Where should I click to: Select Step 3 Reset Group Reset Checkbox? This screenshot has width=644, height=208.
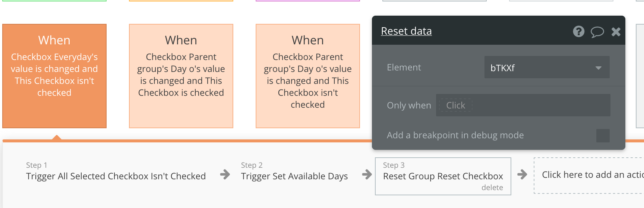(443, 176)
